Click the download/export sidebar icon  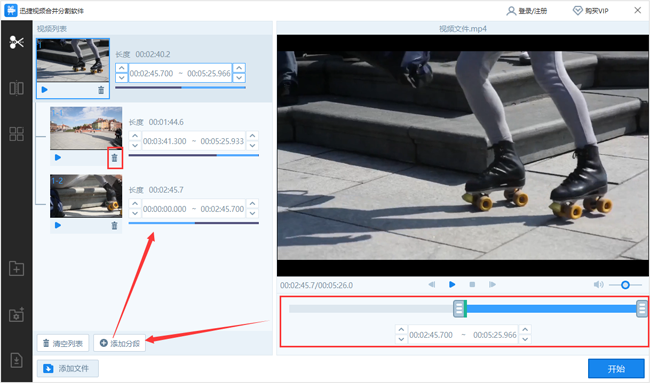click(x=17, y=360)
